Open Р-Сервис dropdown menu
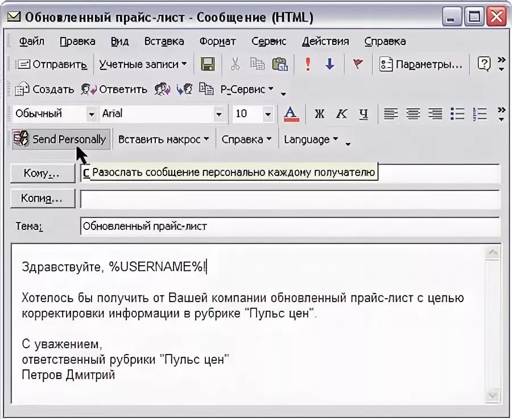The image size is (512, 420). point(247,89)
